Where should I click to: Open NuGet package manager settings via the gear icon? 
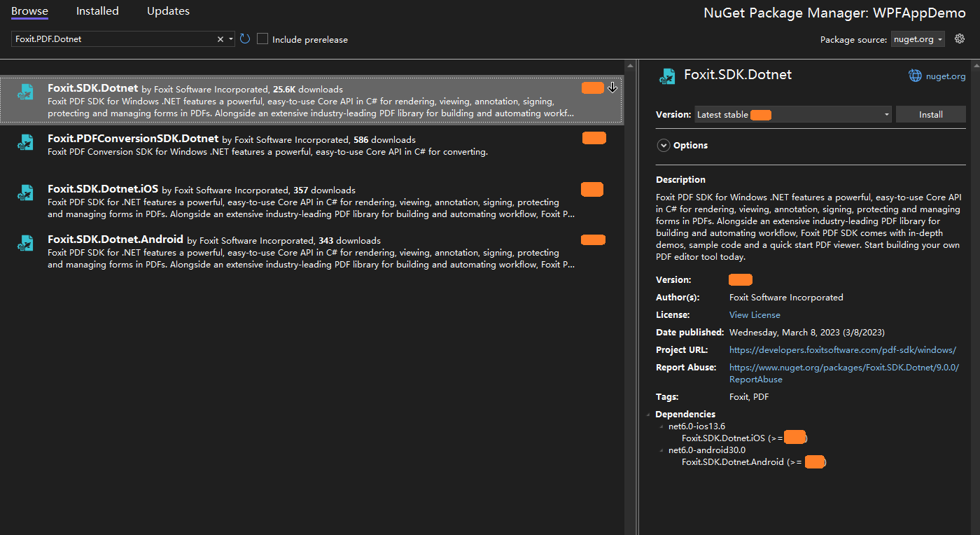[959, 39]
